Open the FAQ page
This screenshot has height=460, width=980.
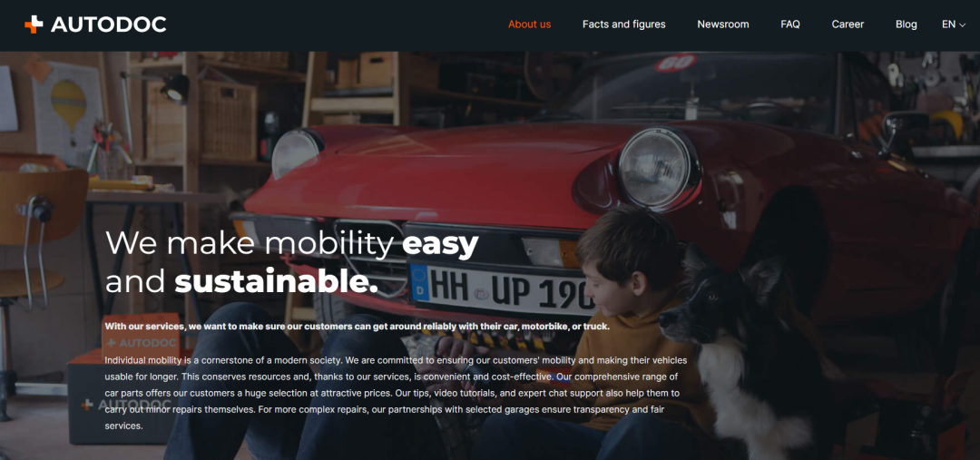[790, 24]
